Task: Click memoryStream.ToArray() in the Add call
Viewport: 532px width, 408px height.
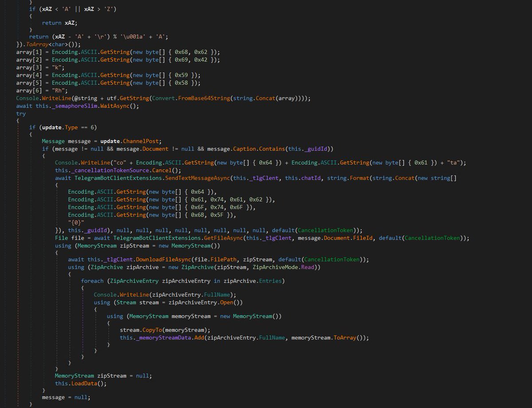Action: point(328,338)
